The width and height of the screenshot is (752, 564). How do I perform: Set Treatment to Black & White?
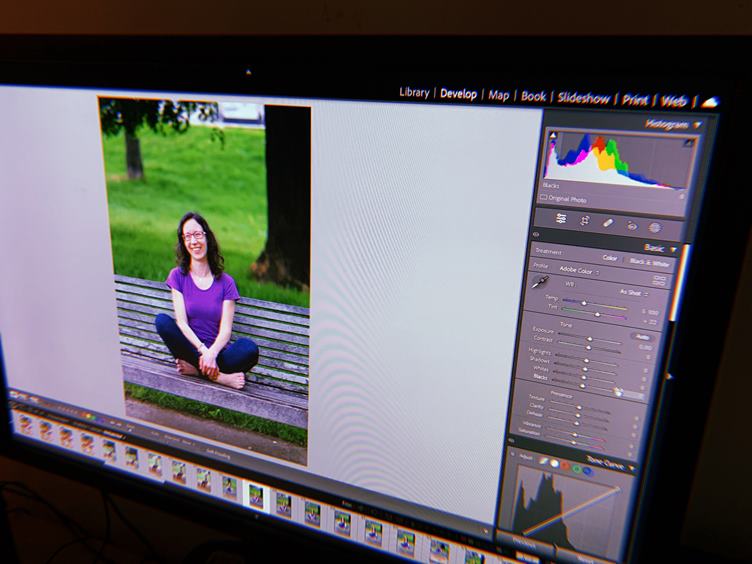click(x=649, y=262)
